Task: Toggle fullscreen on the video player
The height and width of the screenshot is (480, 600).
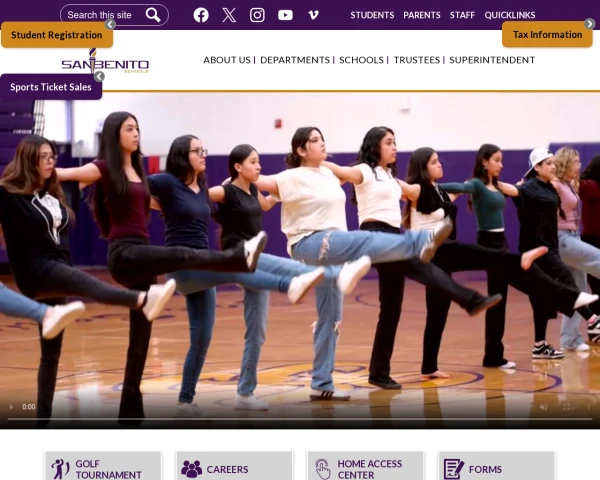Action: pos(566,407)
